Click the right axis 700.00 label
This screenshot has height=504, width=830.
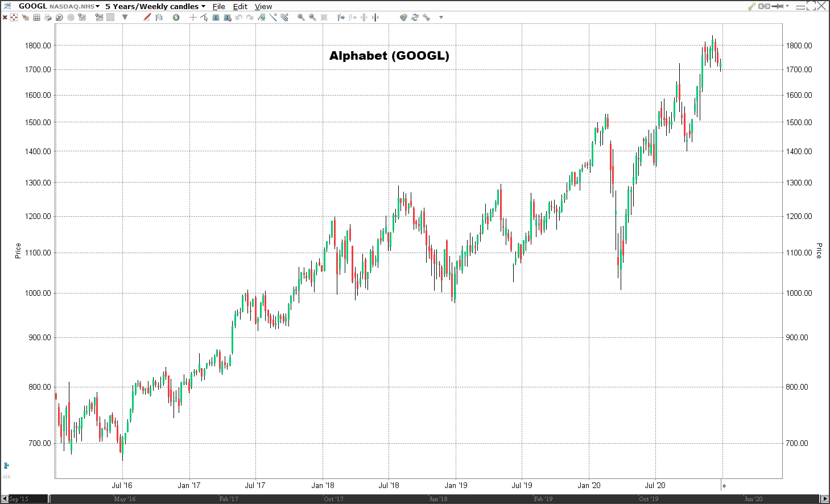click(797, 443)
